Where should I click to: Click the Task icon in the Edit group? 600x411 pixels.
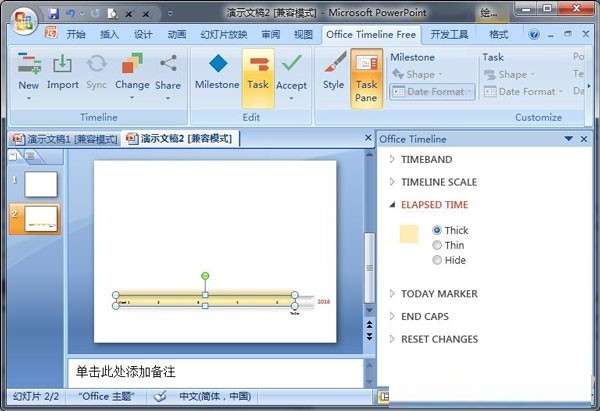(258, 64)
